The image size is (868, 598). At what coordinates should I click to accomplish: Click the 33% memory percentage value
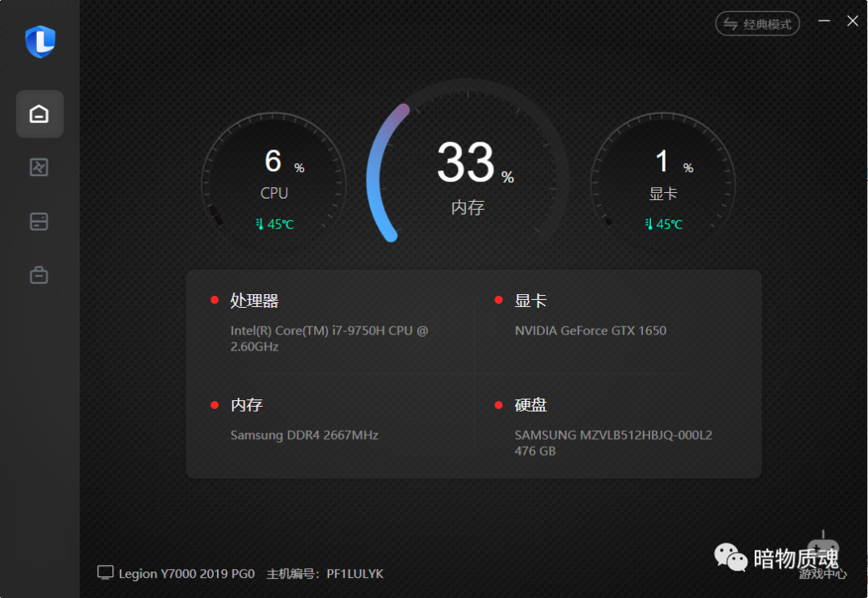(475, 163)
